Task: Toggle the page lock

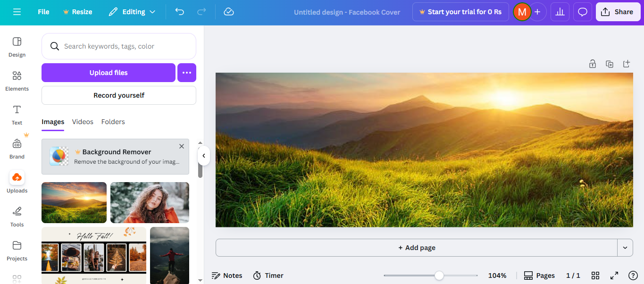Action: tap(593, 64)
